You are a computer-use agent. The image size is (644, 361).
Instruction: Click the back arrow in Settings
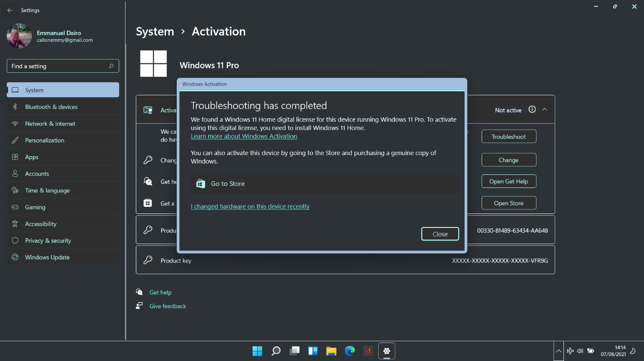(10, 10)
